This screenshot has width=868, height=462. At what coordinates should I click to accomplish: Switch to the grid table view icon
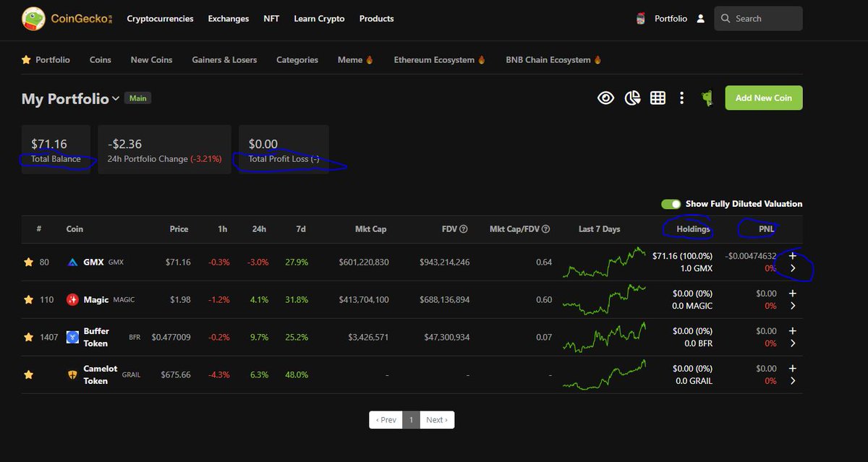pos(658,98)
